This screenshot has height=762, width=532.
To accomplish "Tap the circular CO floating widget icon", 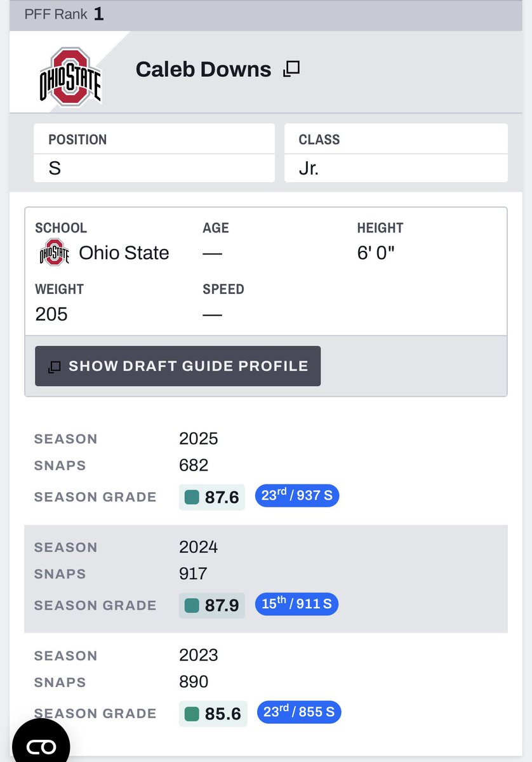I will pyautogui.click(x=41, y=745).
